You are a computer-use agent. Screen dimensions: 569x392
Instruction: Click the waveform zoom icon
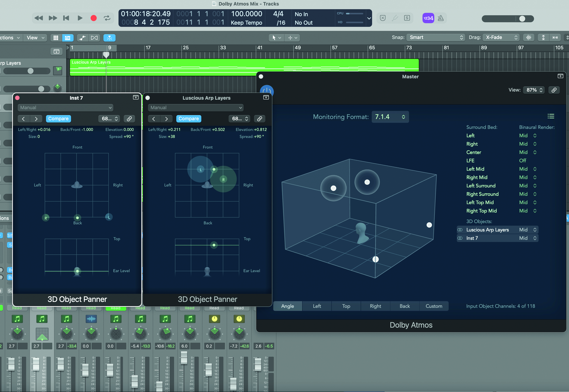(529, 38)
